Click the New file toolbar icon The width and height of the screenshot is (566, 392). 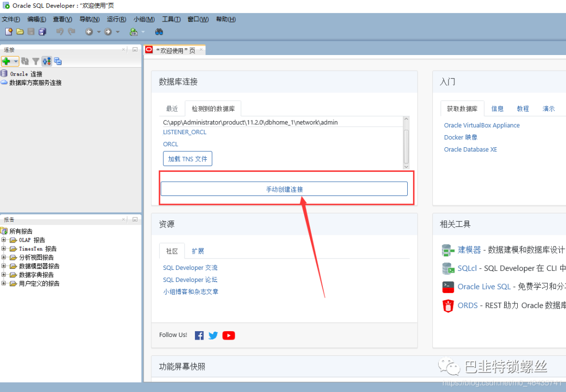click(9, 32)
